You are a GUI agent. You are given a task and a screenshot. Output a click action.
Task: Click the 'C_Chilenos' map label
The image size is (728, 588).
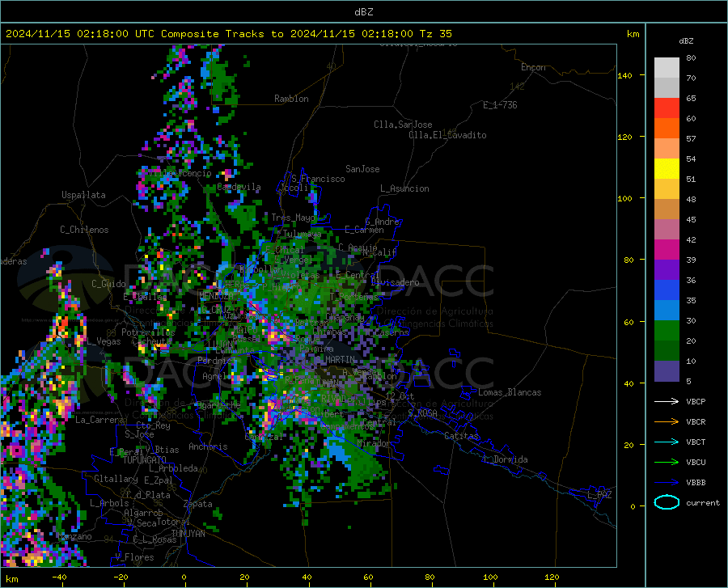(x=84, y=230)
